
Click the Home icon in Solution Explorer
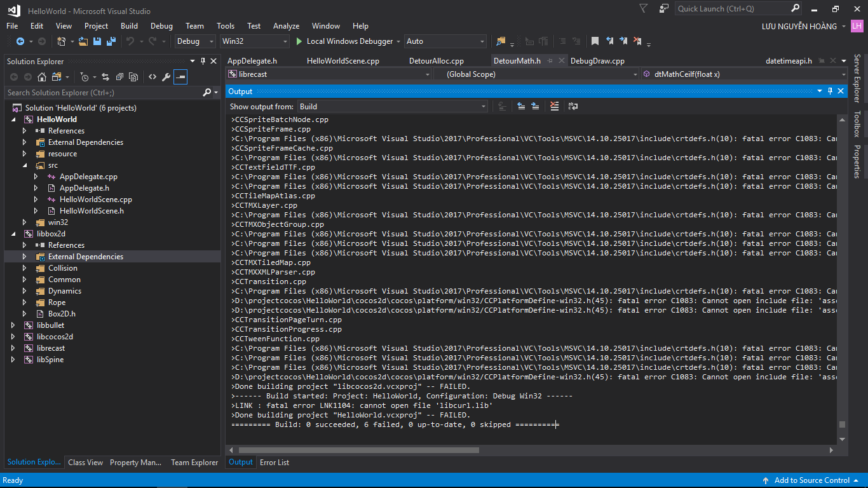(x=42, y=77)
